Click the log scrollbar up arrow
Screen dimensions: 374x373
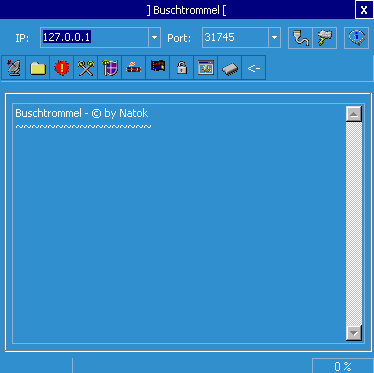(x=354, y=114)
